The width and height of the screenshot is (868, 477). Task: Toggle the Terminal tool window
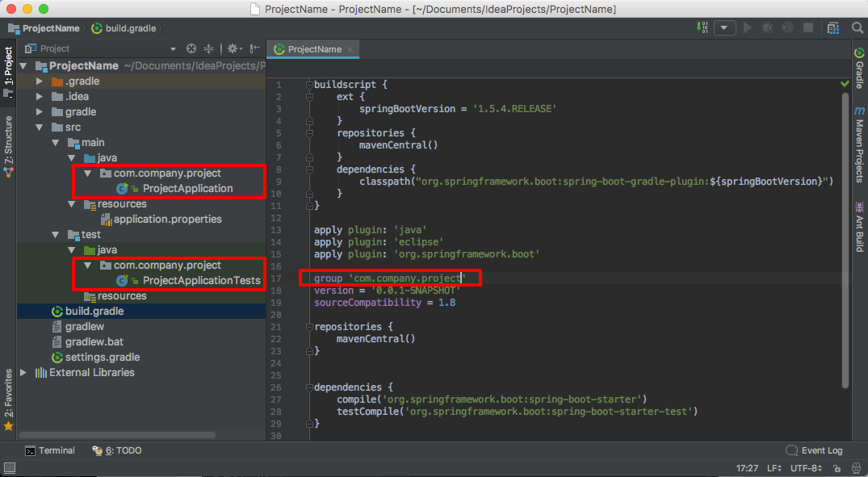tap(50, 450)
